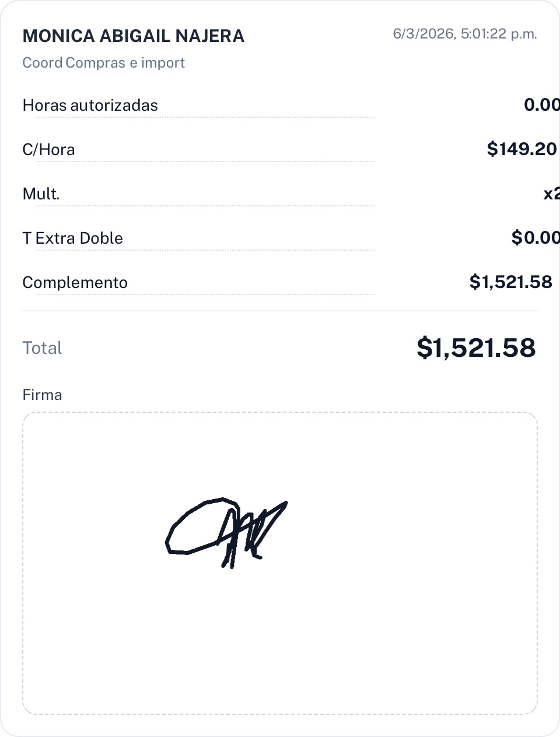Image resolution: width=560 pixels, height=737 pixels.
Task: Click the $0.00 extra double value
Action: pyautogui.click(x=535, y=238)
